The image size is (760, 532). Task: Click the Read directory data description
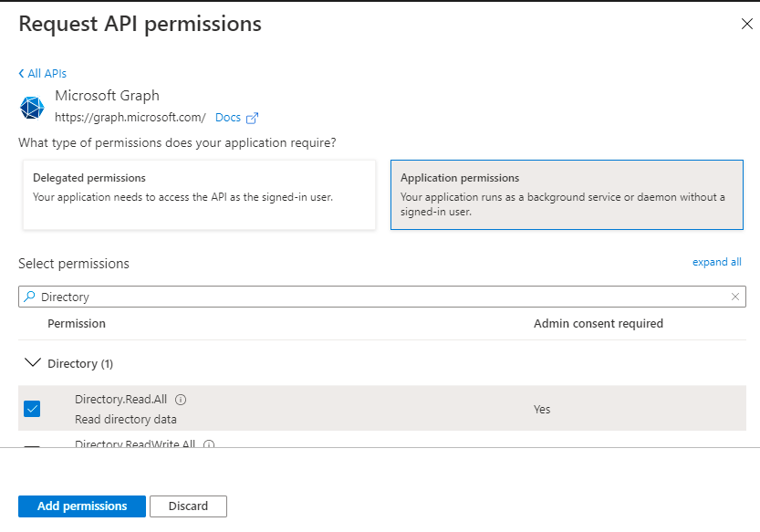pyautogui.click(x=126, y=420)
